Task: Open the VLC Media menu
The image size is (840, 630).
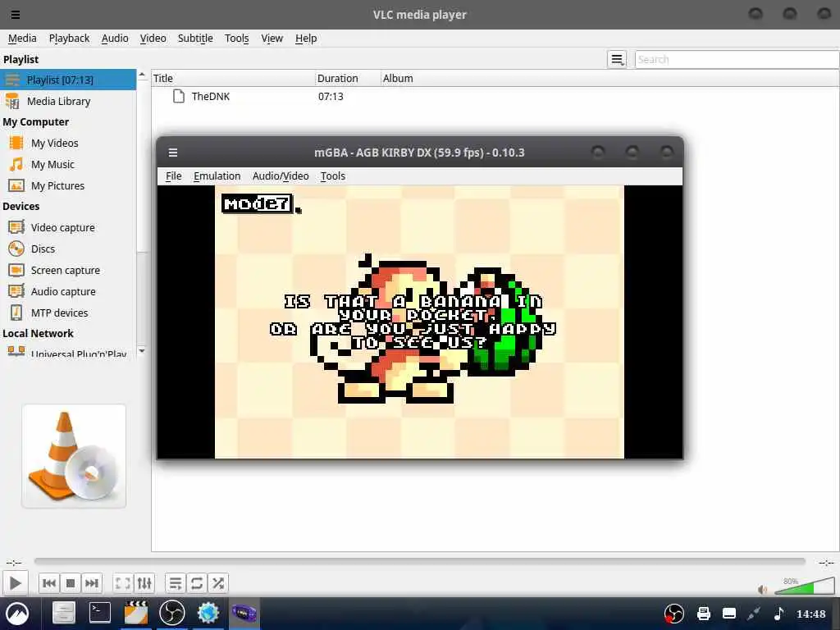Action: 22,38
